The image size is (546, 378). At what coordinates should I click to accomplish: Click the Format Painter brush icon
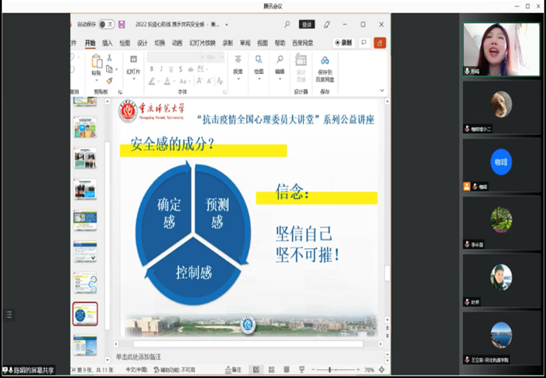(x=109, y=81)
